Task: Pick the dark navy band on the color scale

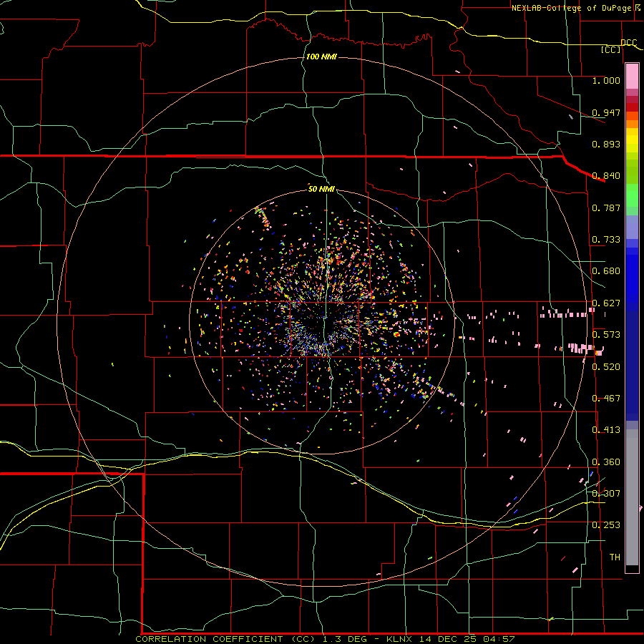Action: pos(632,366)
